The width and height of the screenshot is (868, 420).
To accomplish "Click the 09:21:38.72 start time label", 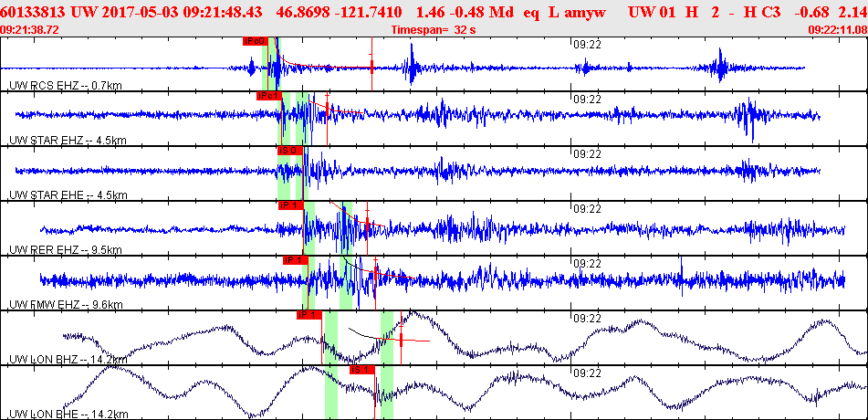I will coord(30,29).
